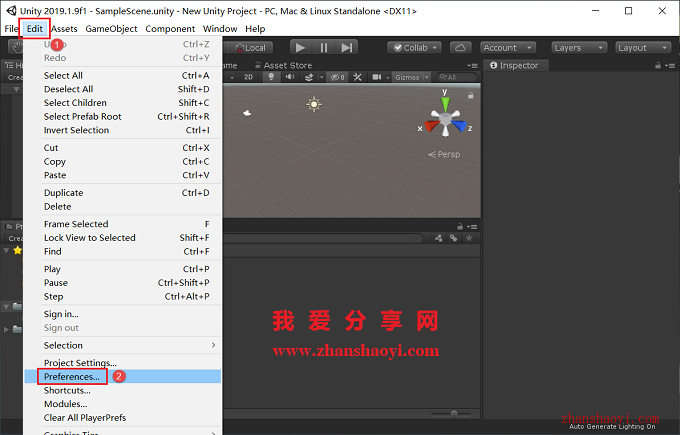Click the Step frame button
The height and width of the screenshot is (435, 680).
[347, 48]
